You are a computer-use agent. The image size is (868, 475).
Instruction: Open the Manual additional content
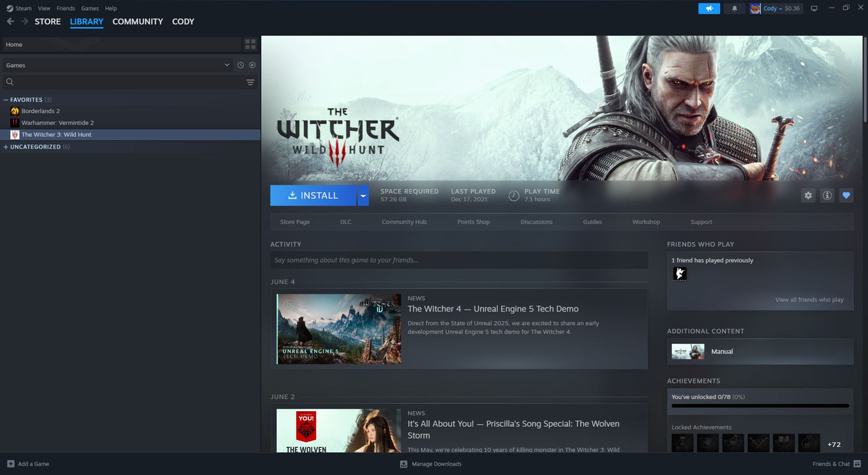(x=760, y=351)
